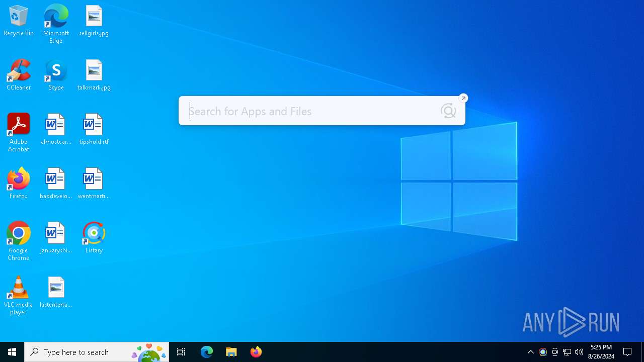
Task: Click the taskbar 'Type here to search' box
Action: coord(97,352)
